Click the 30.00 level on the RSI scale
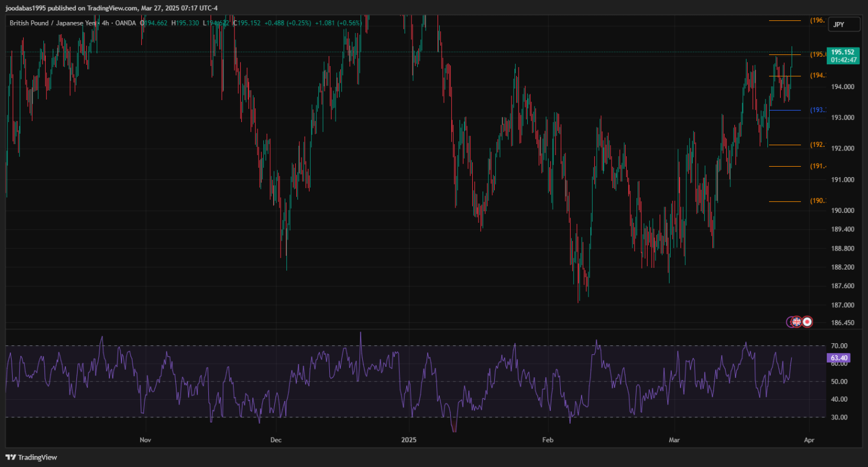The height and width of the screenshot is (467, 868). tap(839, 417)
